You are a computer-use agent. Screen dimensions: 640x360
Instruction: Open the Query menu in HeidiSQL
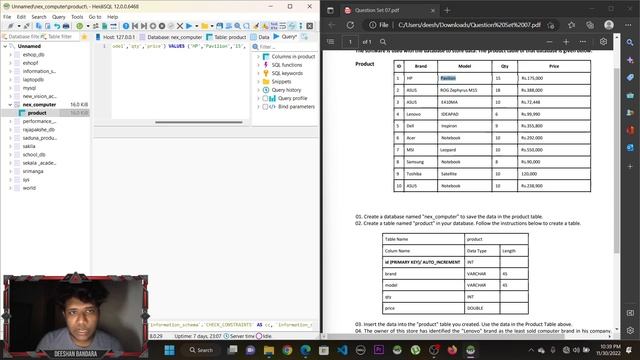(58, 17)
